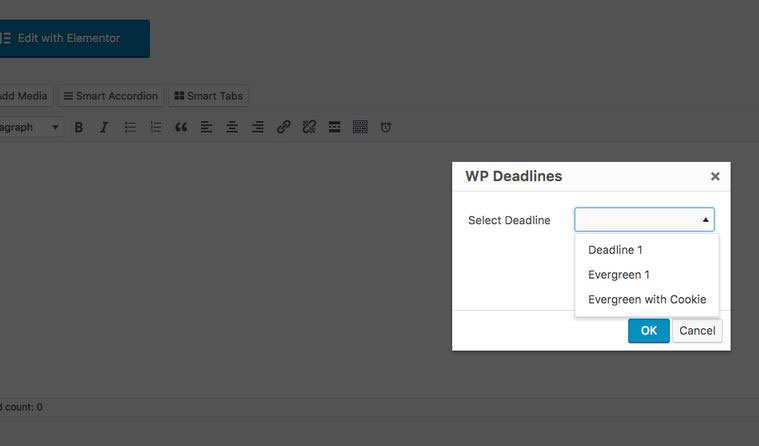Insert Smart Tabs

209,96
